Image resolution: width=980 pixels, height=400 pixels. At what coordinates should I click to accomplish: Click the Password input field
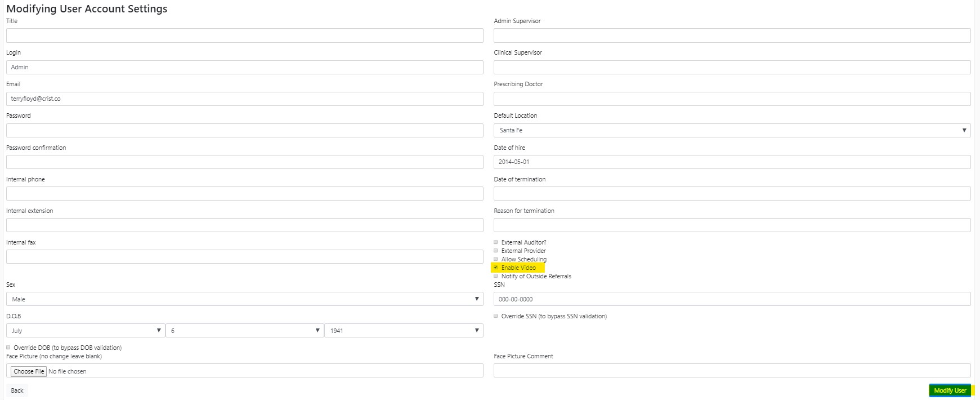tap(244, 130)
